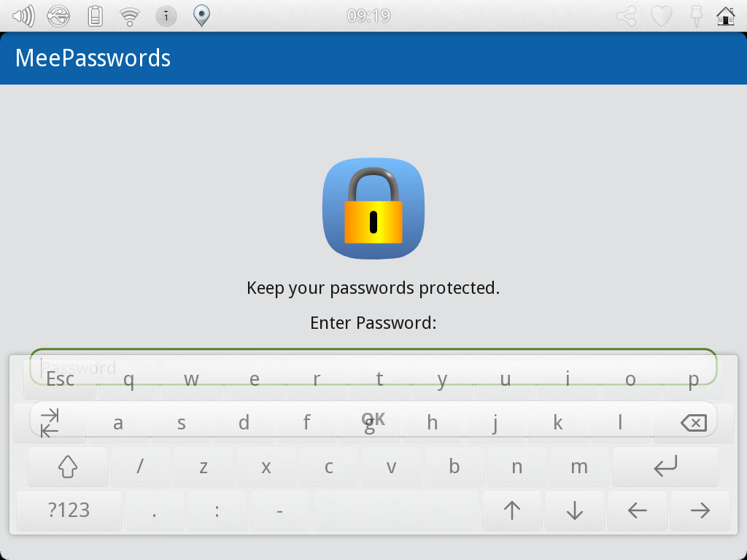Viewport: 747px width, 560px height.
Task: Switch keyboard to ?123 symbols layout
Action: click(69, 510)
